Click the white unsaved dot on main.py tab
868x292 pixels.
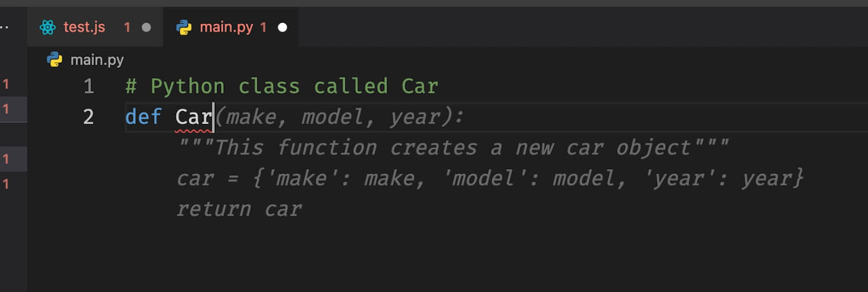283,27
